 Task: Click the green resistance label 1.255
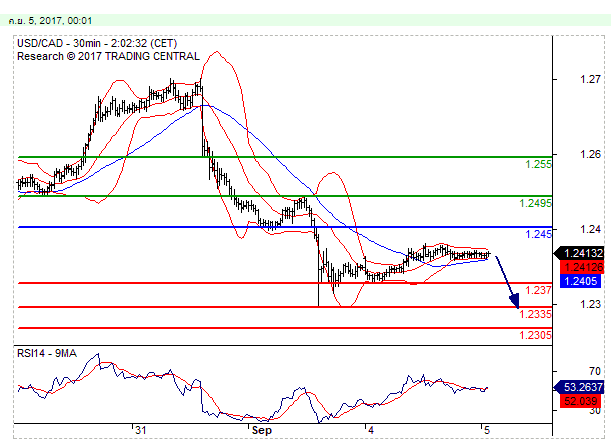click(x=539, y=164)
